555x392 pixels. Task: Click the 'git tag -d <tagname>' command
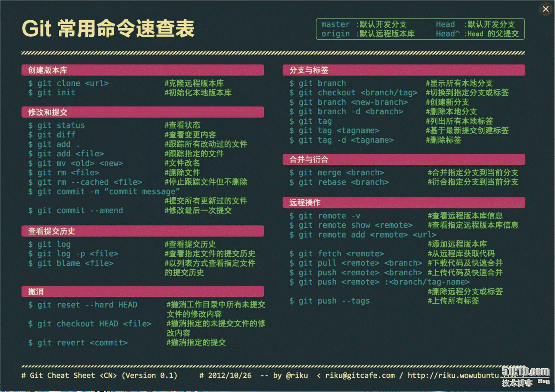(342, 140)
